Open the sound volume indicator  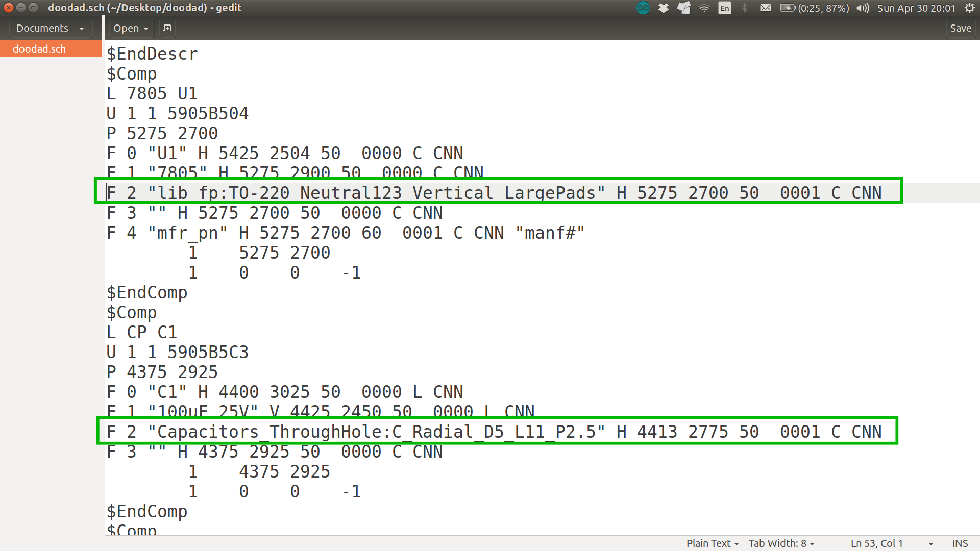pos(863,8)
